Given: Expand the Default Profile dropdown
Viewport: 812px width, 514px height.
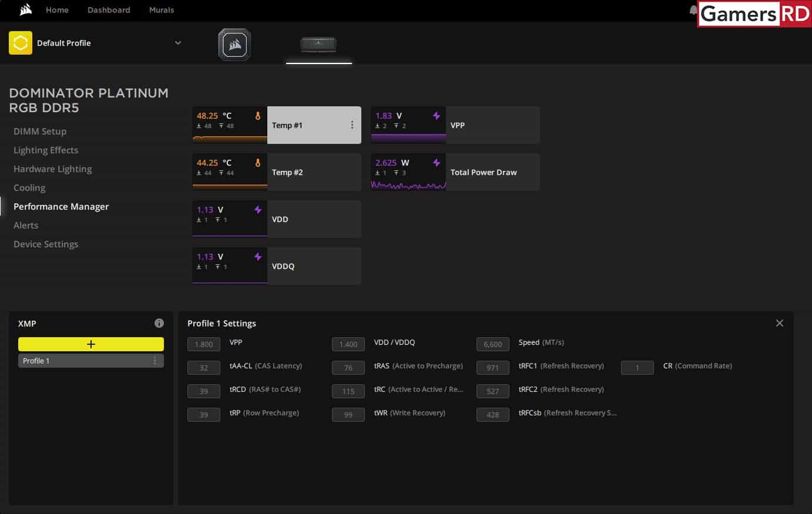Looking at the screenshot, I should [x=178, y=43].
